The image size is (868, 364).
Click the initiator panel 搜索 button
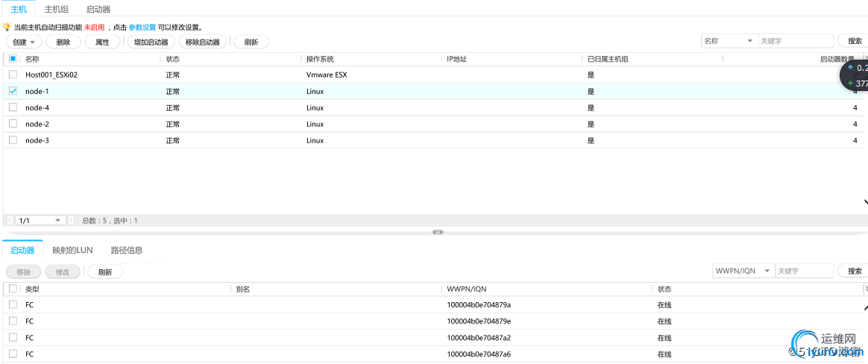tap(854, 271)
